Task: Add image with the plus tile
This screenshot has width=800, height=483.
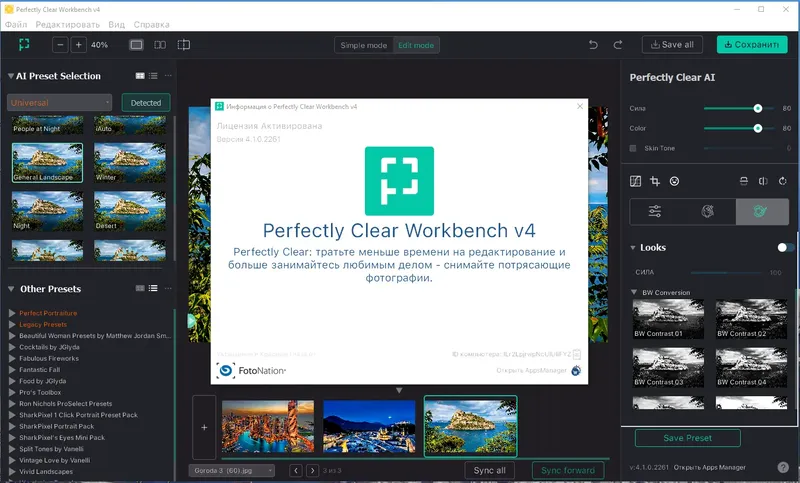Action: (x=204, y=427)
